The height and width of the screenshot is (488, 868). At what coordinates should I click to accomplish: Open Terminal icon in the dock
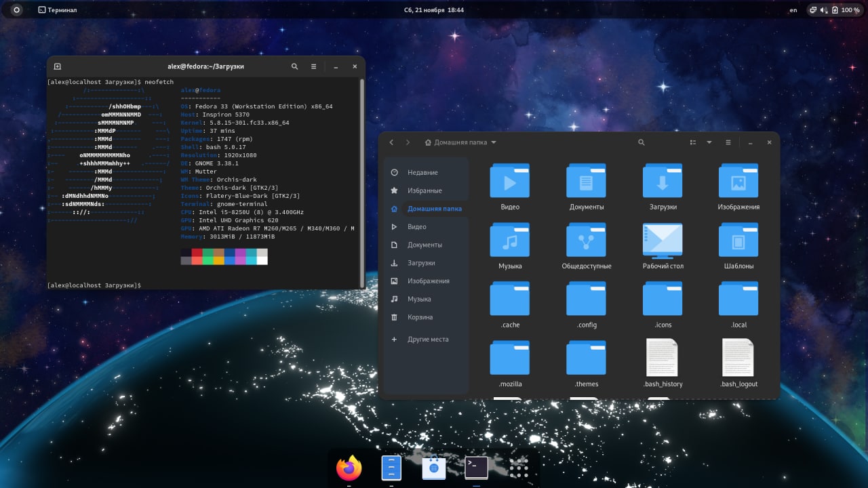pos(476,468)
